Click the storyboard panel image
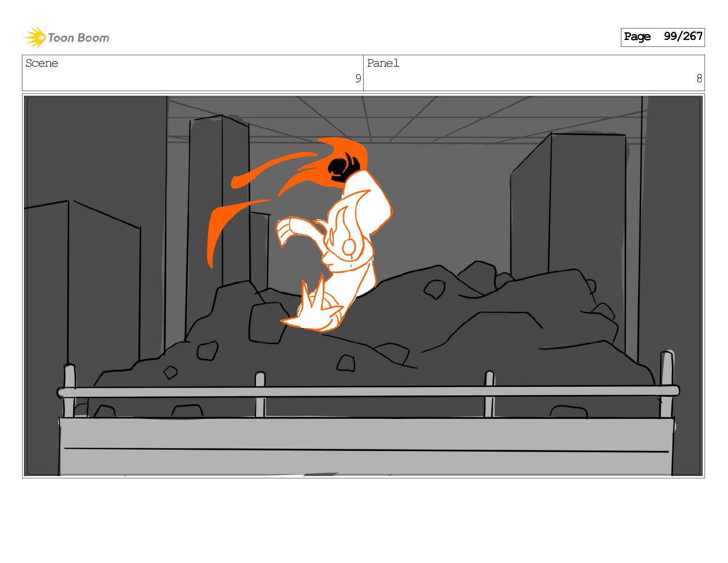 click(x=364, y=286)
